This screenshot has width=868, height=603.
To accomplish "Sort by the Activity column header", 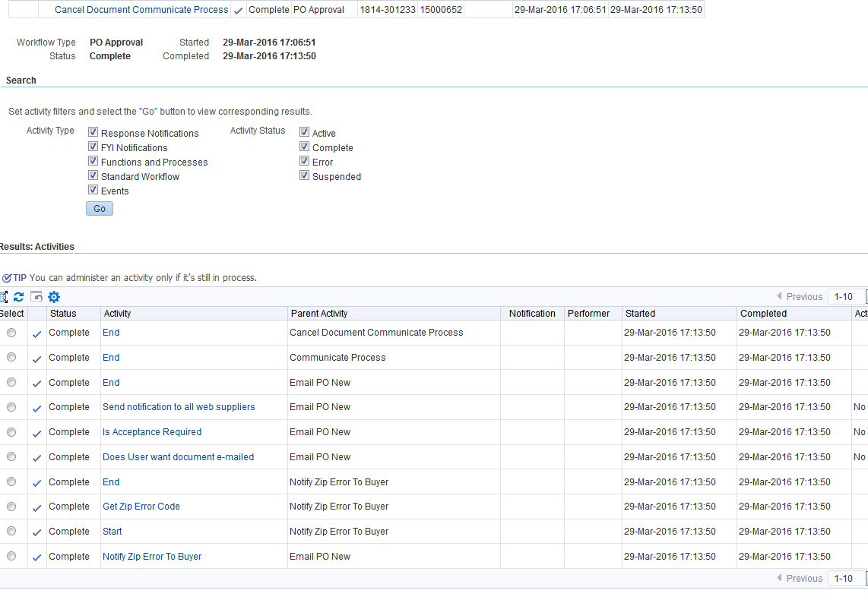I will [x=117, y=314].
